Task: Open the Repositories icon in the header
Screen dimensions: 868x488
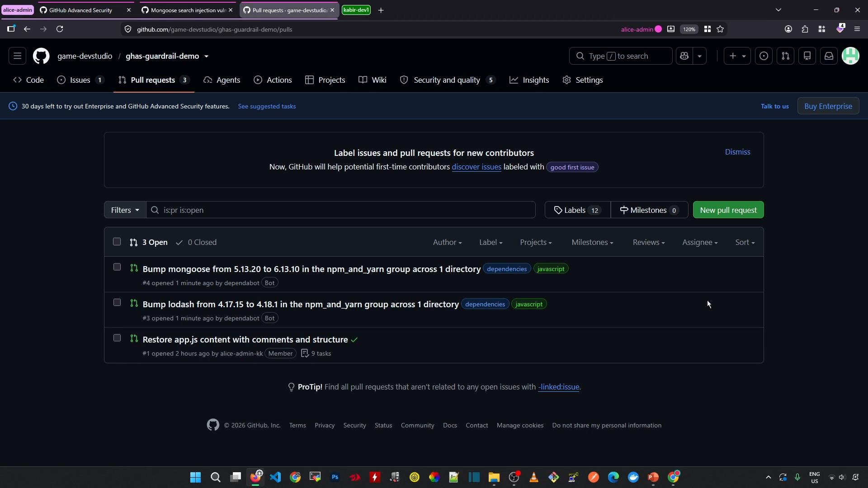Action: (807, 56)
